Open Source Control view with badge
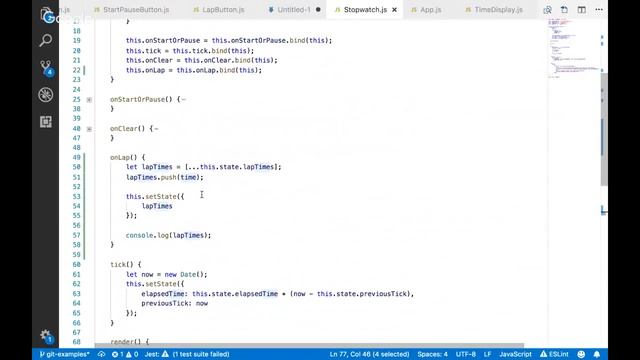 click(46, 67)
